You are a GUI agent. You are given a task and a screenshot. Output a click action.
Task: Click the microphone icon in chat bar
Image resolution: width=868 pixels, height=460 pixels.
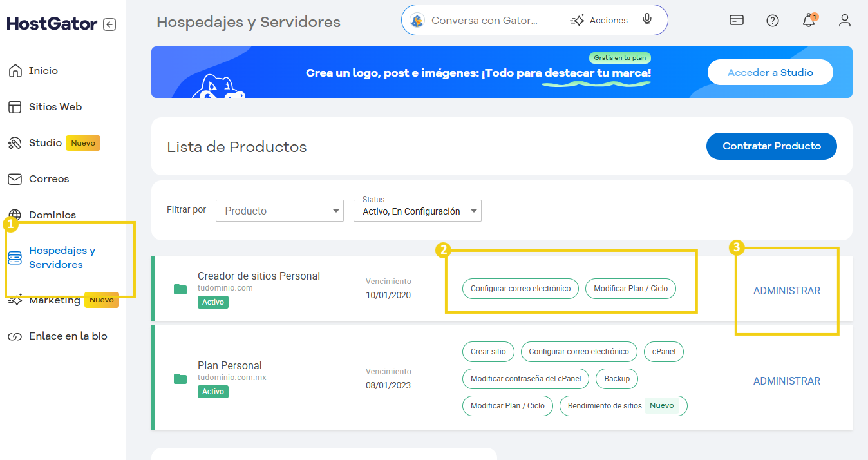647,20
